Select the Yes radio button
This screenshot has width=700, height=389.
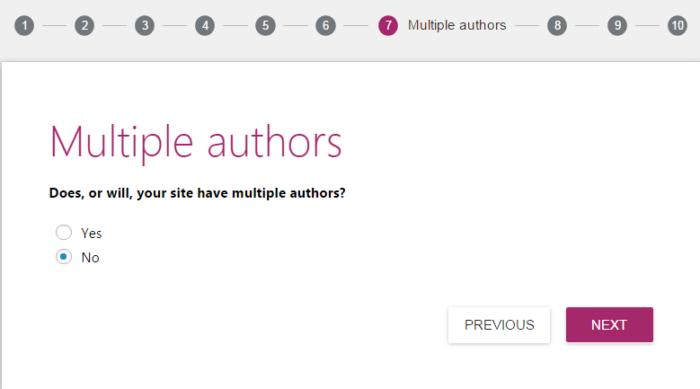(x=63, y=232)
